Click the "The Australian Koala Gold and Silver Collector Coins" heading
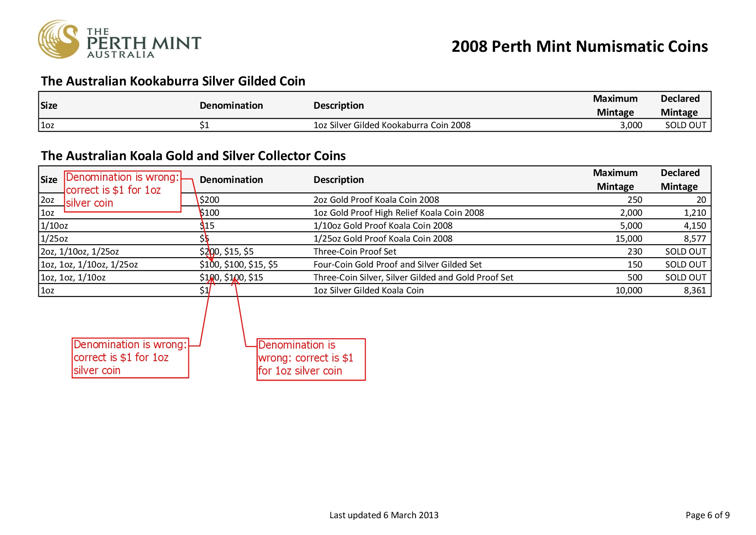Screen dimensions: 756x535 [x=193, y=156]
